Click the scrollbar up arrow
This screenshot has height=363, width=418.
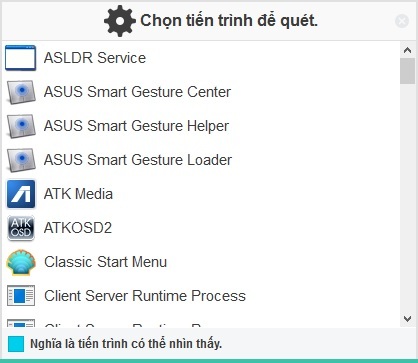(x=407, y=50)
